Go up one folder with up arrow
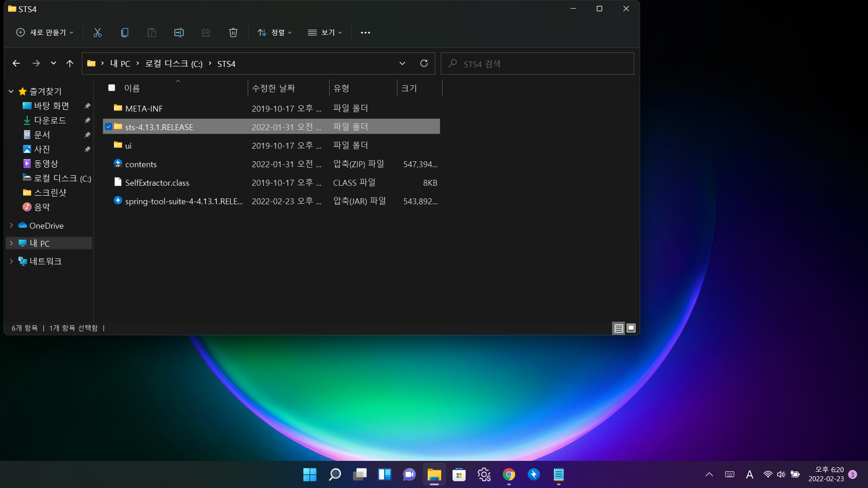Screen dimensions: 868x488 coord(70,64)
